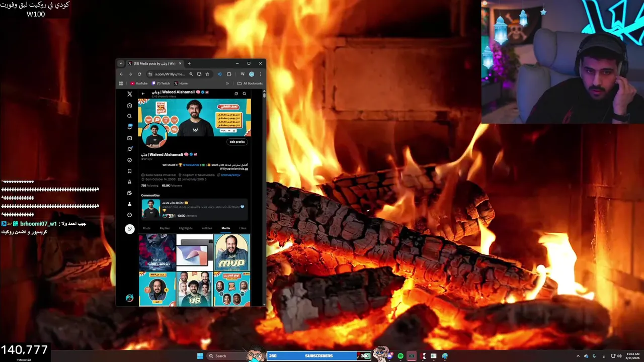Image resolution: width=644 pixels, height=362 pixels.
Task: Open the More circle icon in the X sidebar
Action: coord(129,215)
